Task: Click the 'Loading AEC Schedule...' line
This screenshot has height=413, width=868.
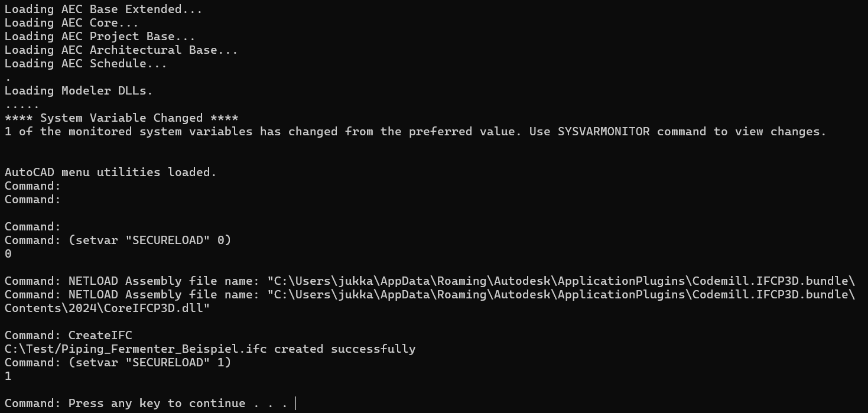Action: (86, 64)
